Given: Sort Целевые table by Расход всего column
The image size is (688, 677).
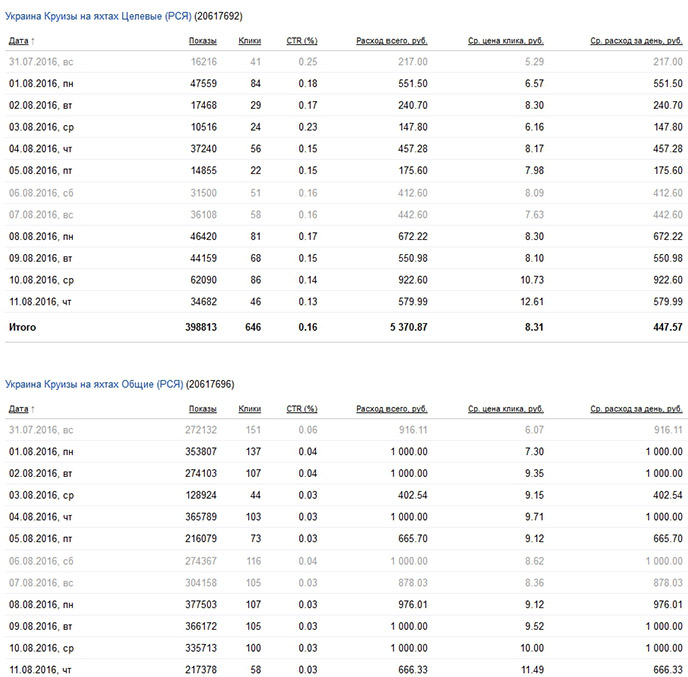Looking at the screenshot, I should pos(392,41).
